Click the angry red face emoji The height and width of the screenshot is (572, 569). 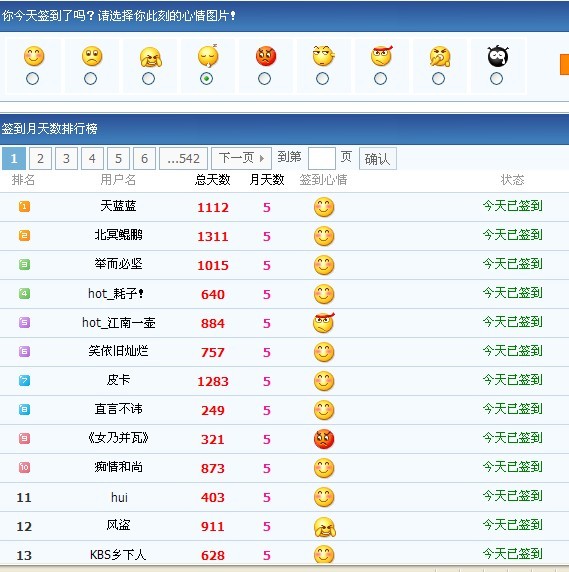click(266, 56)
